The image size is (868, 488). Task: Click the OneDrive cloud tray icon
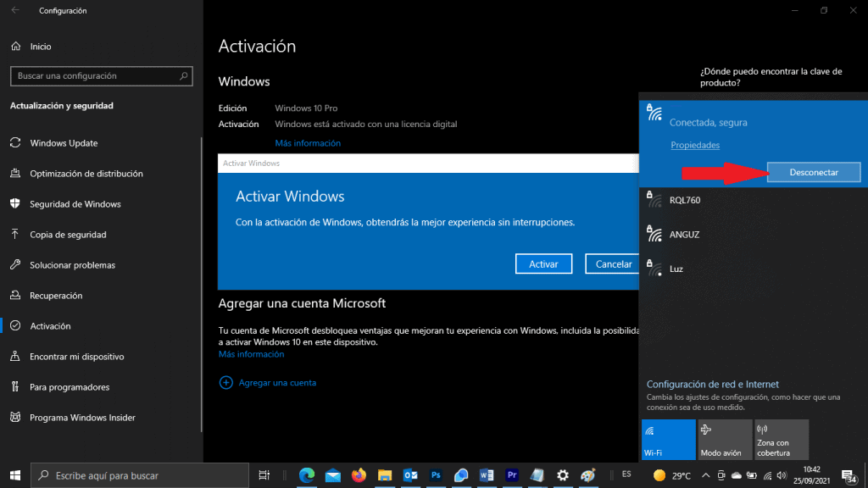pos(737,475)
